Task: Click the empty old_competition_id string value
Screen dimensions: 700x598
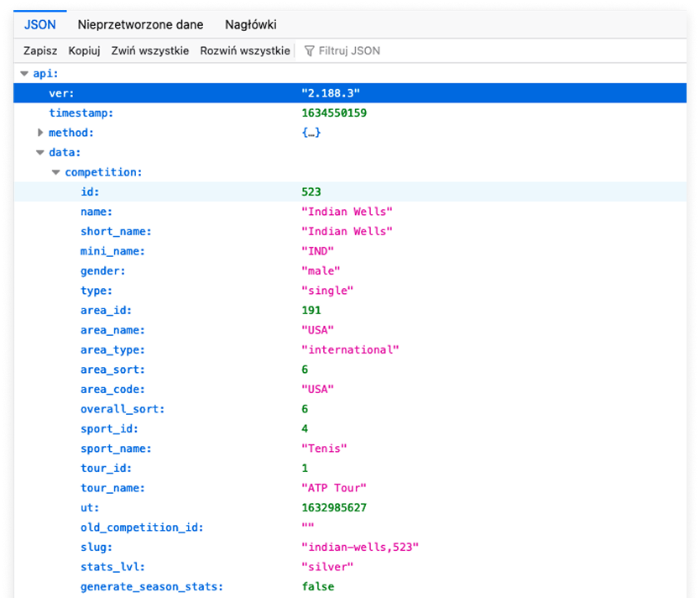Action: point(307,526)
